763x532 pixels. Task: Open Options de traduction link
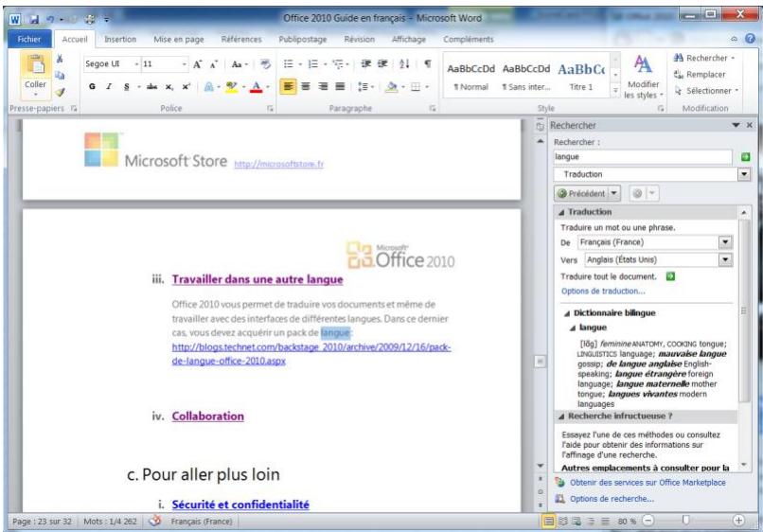[603, 291]
